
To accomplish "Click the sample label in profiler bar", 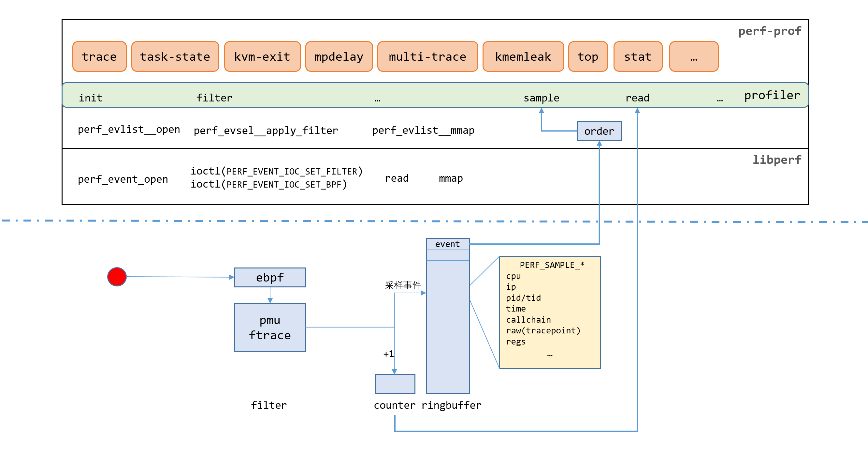I will pos(541,98).
